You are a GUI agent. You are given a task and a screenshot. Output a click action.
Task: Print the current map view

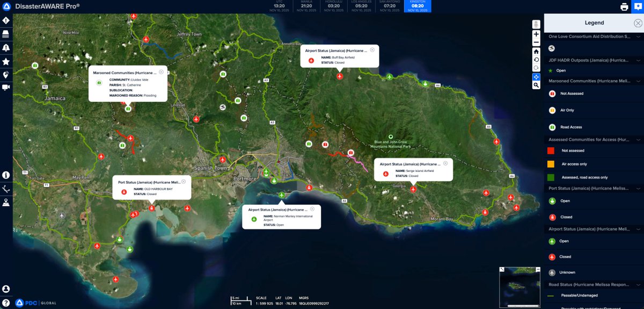point(624,6)
